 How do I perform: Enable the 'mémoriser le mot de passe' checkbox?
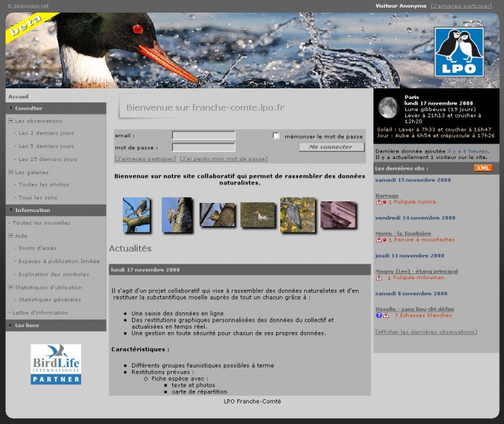(x=276, y=136)
